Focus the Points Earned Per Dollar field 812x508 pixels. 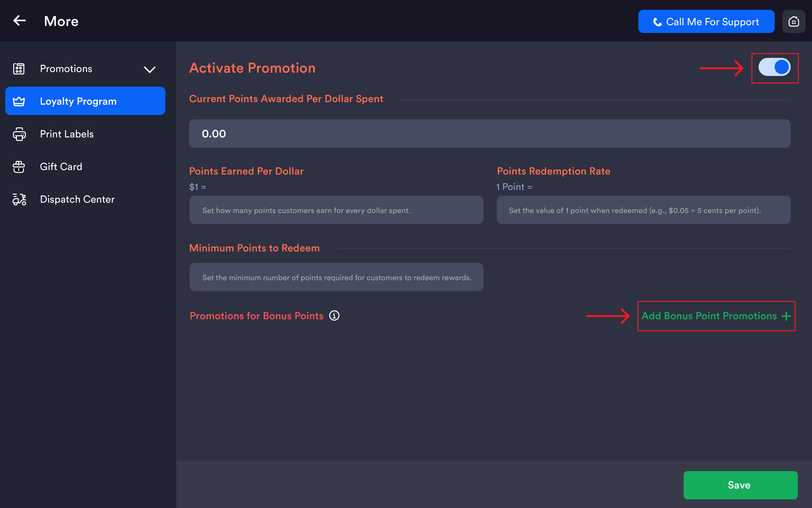pos(336,210)
